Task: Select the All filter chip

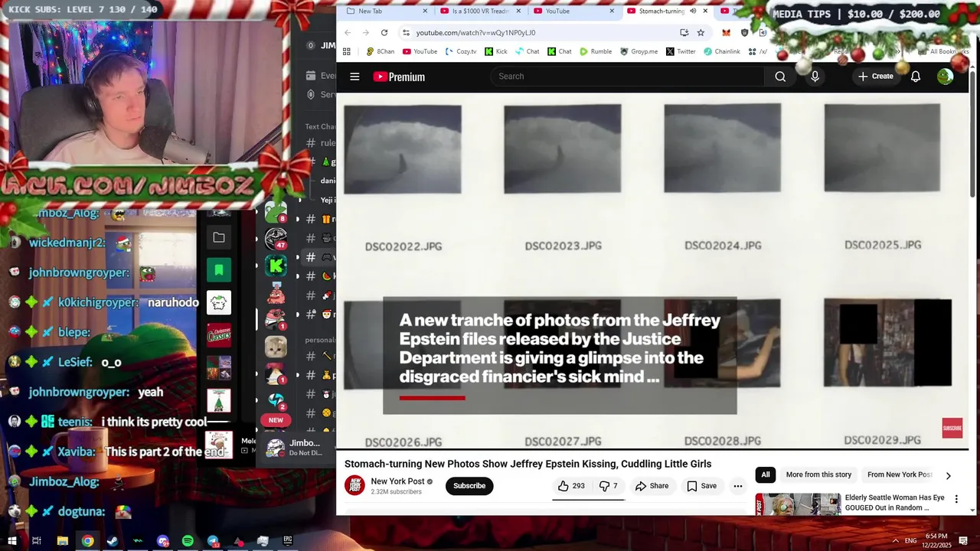Action: [x=765, y=474]
